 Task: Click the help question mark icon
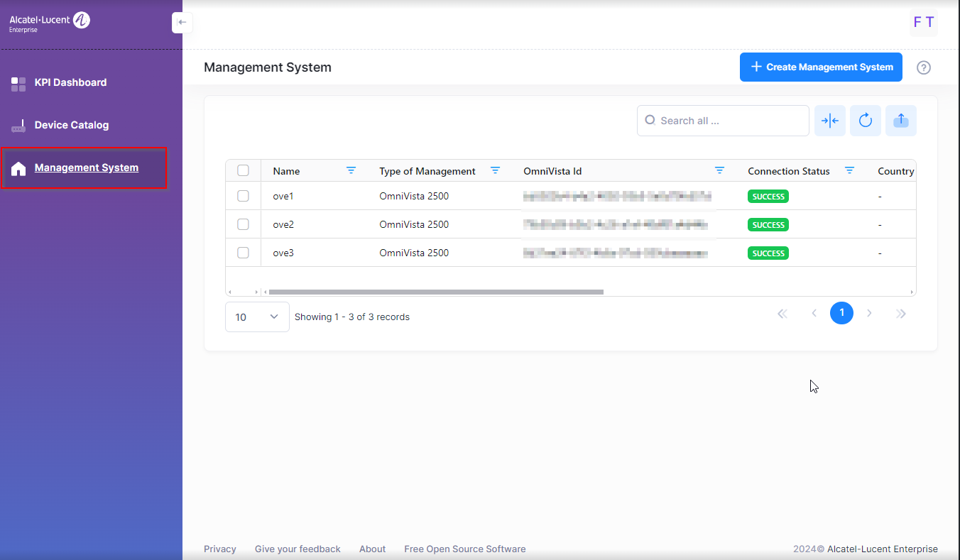click(923, 67)
